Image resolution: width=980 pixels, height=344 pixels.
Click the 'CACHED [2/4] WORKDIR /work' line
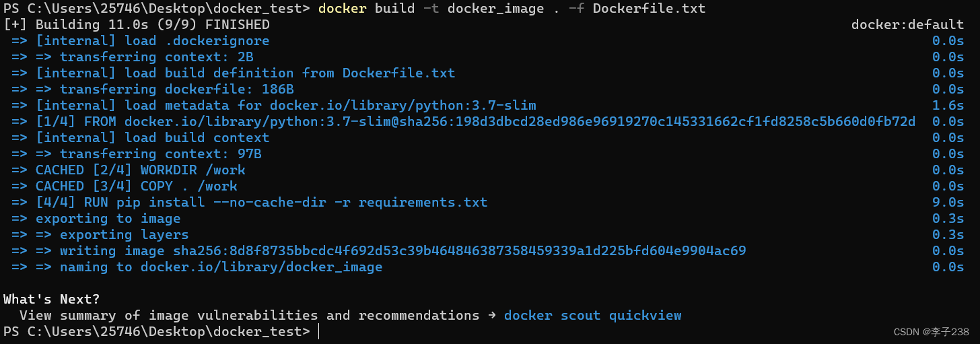pos(128,170)
